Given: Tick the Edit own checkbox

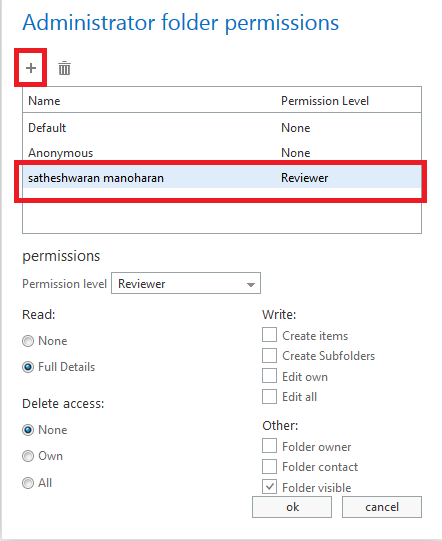Looking at the screenshot, I should pos(269,376).
